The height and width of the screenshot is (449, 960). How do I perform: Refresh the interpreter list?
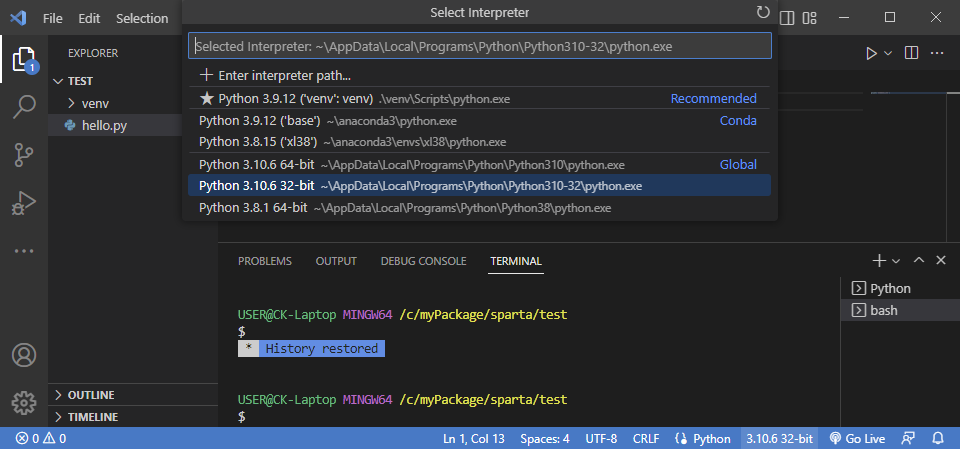[763, 12]
